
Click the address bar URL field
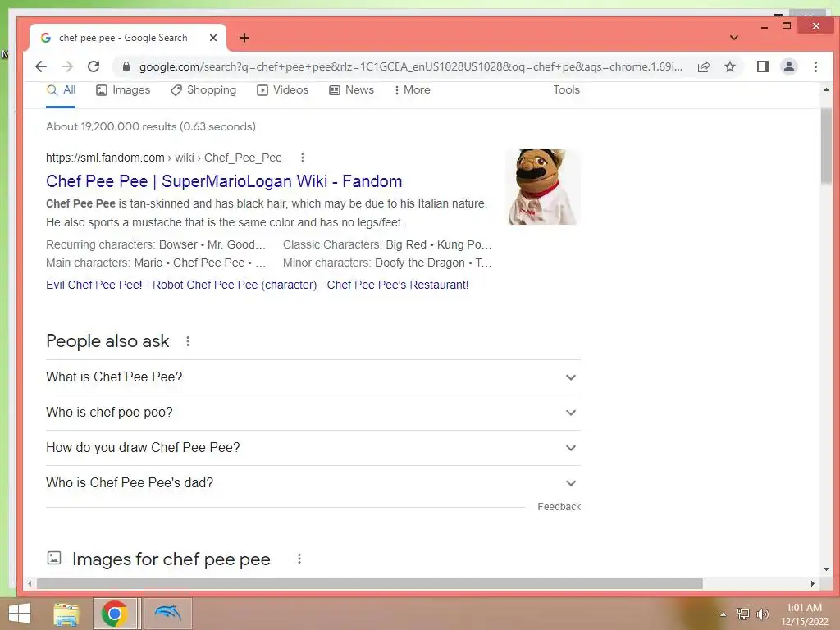pos(410,66)
